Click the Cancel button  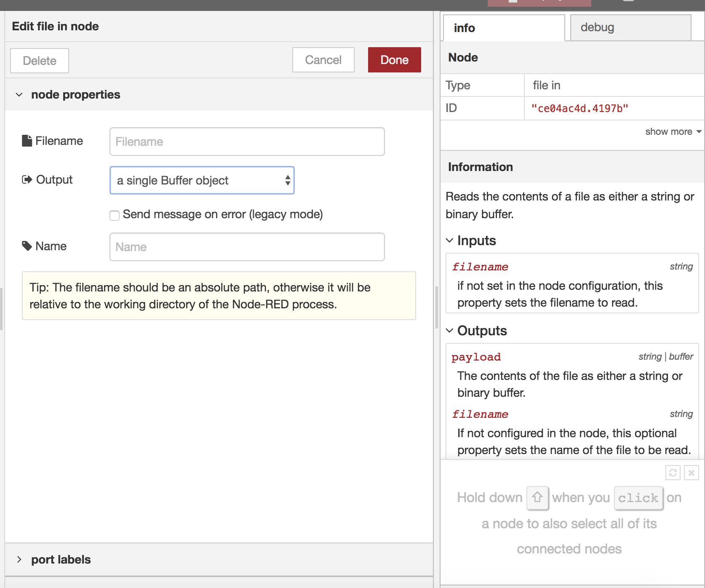(x=323, y=60)
